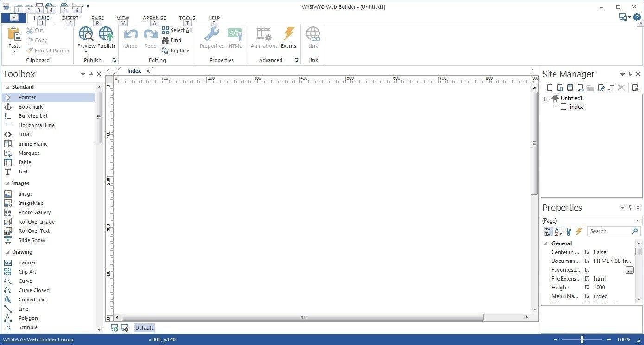Select the Text tool in the Toolbox
This screenshot has width=644, height=345.
click(23, 172)
